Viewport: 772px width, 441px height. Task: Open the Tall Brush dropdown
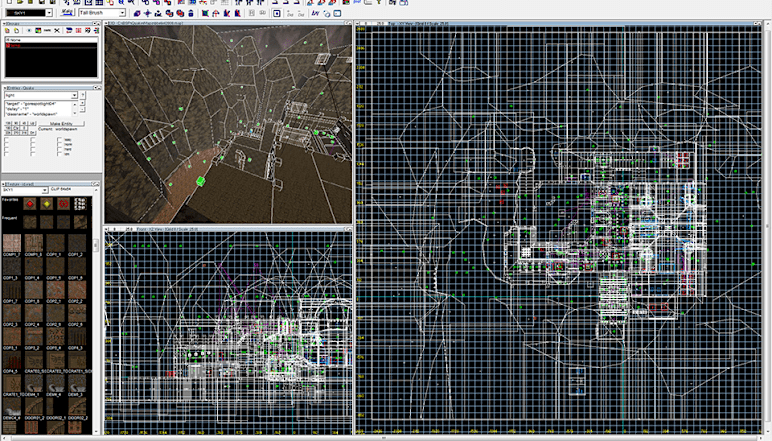tap(121, 14)
